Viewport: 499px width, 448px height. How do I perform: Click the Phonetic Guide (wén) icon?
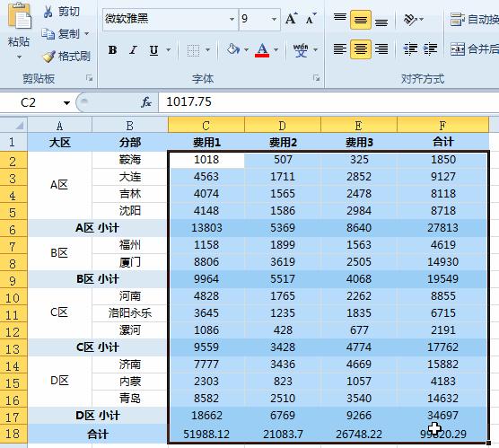coord(301,50)
